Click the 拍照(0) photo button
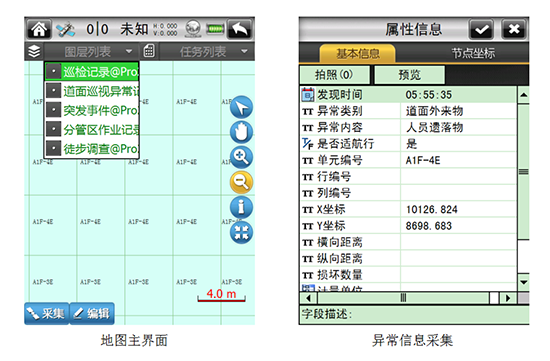Image resolution: width=550 pixels, height=361 pixels. click(x=335, y=75)
